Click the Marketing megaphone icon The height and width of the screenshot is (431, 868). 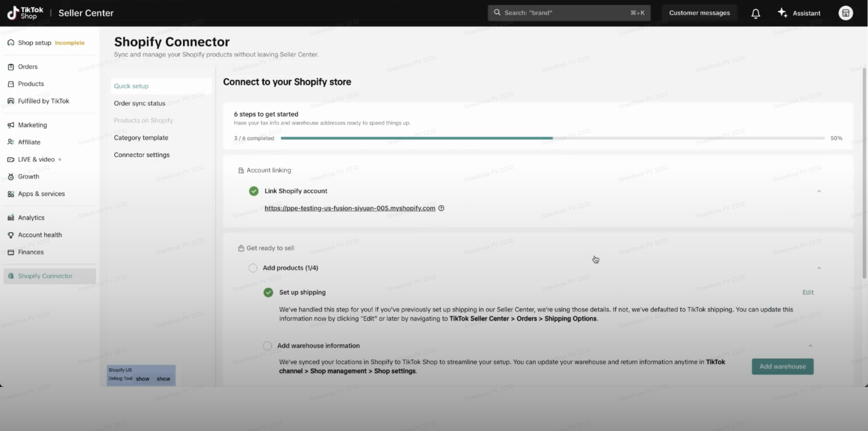coord(11,125)
